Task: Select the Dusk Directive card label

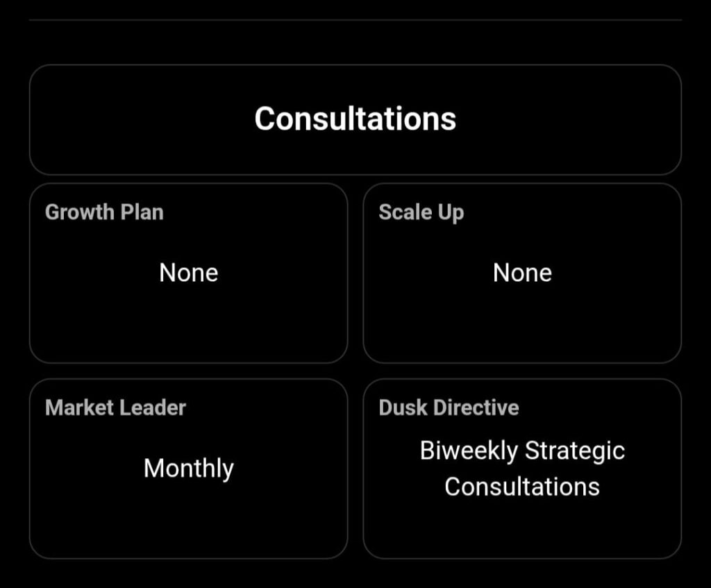Action: click(x=449, y=408)
